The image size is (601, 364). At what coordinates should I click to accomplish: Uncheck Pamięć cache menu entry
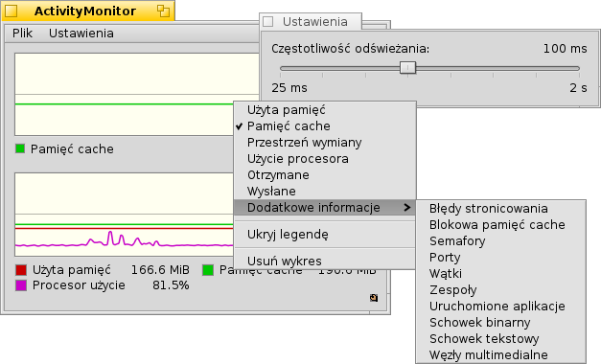tap(325, 126)
